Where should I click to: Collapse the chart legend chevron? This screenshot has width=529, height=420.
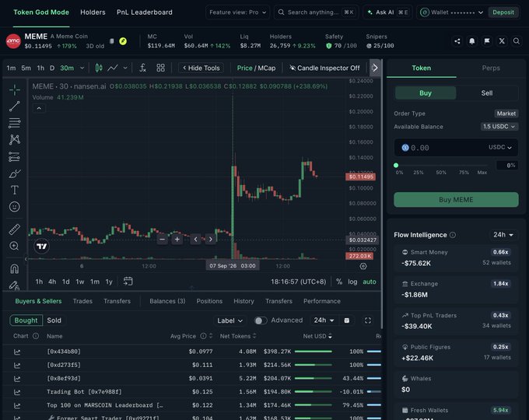(x=39, y=108)
